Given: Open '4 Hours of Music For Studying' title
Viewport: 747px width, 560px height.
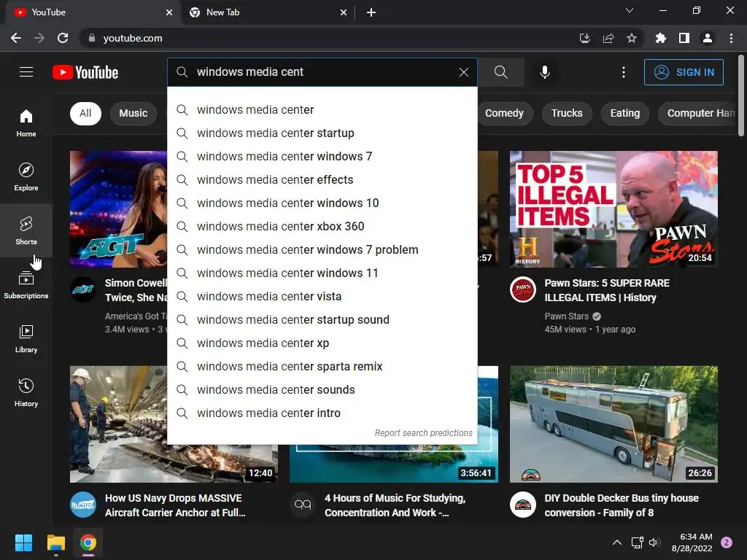Looking at the screenshot, I should point(395,505).
